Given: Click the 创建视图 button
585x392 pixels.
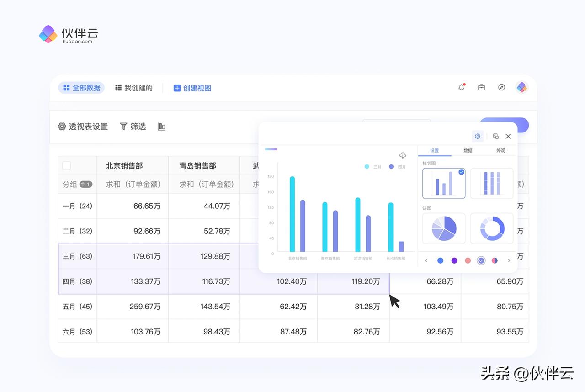Looking at the screenshot, I should tap(192, 88).
